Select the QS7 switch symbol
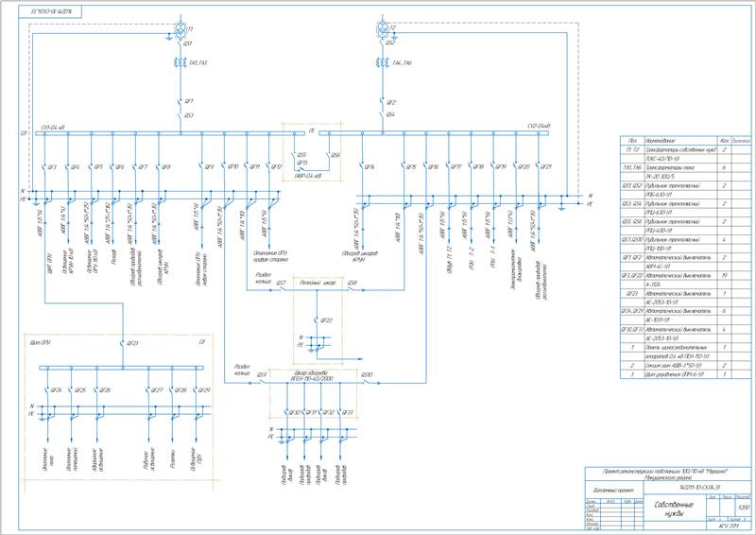Screen dimensions: 756x535 pyautogui.click(x=282, y=288)
